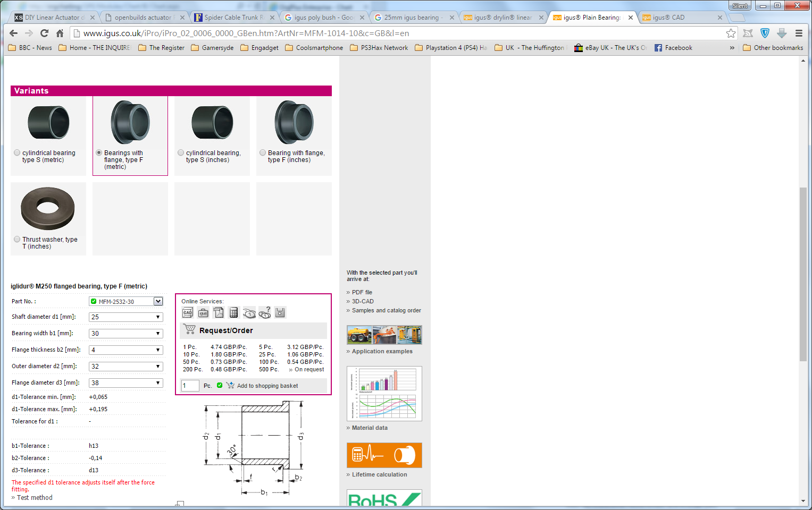Open the 3D-CAD link
The image size is (812, 510).
click(363, 301)
